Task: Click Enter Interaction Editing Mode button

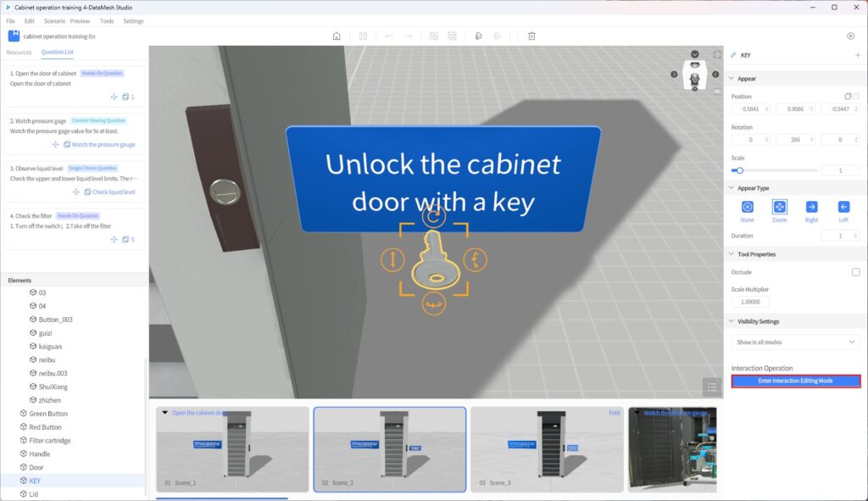Action: click(796, 381)
